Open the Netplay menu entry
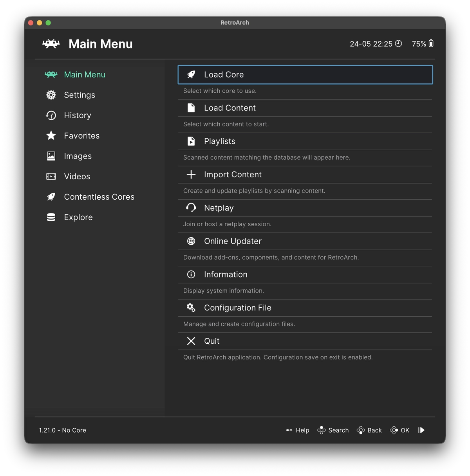Screen dimensions: 470x476 click(305, 208)
